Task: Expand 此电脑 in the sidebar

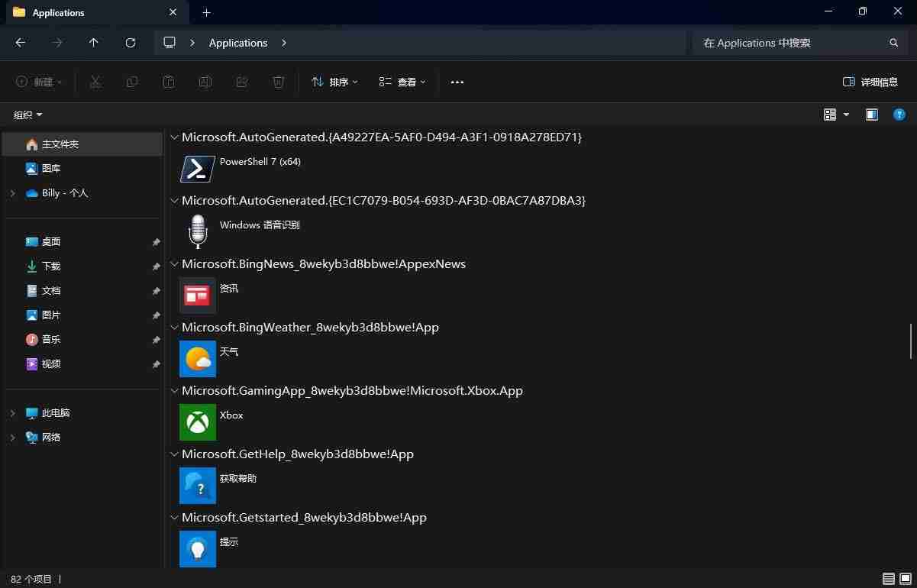Action: click(12, 412)
